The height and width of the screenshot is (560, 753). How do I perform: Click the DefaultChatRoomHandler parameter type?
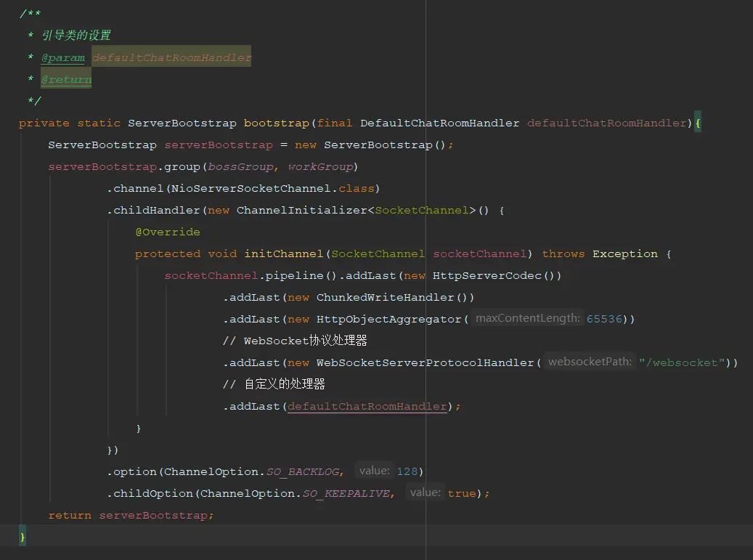(x=439, y=123)
